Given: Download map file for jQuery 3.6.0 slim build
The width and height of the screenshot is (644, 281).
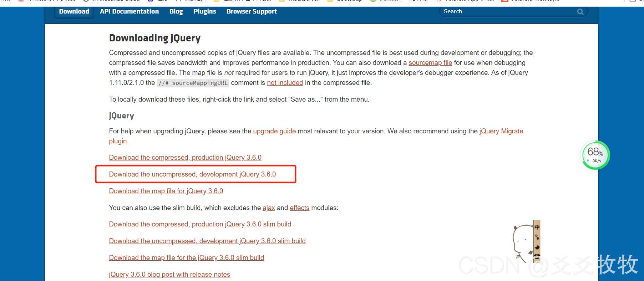Looking at the screenshot, I should [x=186, y=258].
